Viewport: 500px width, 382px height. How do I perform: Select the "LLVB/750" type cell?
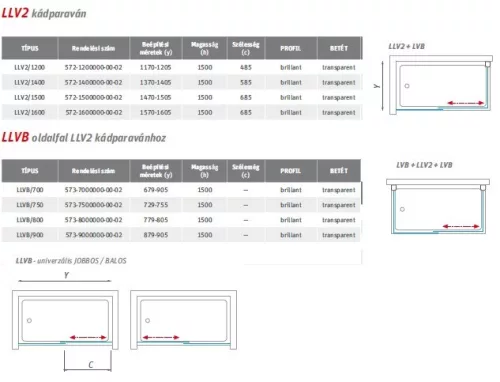[x=30, y=205]
